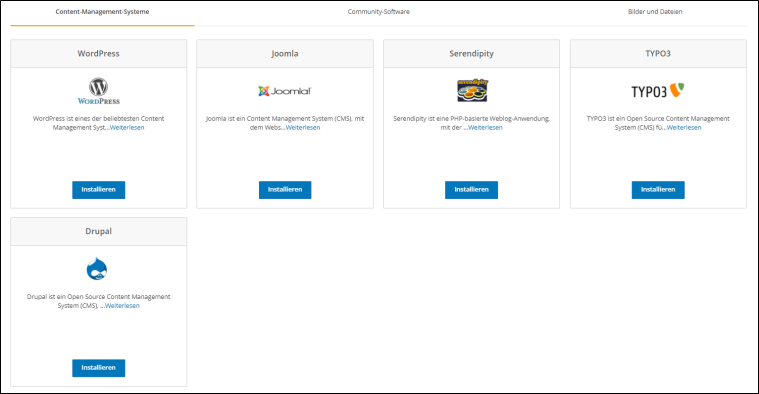
Task: Click the WordPress card heading
Action: click(99, 54)
